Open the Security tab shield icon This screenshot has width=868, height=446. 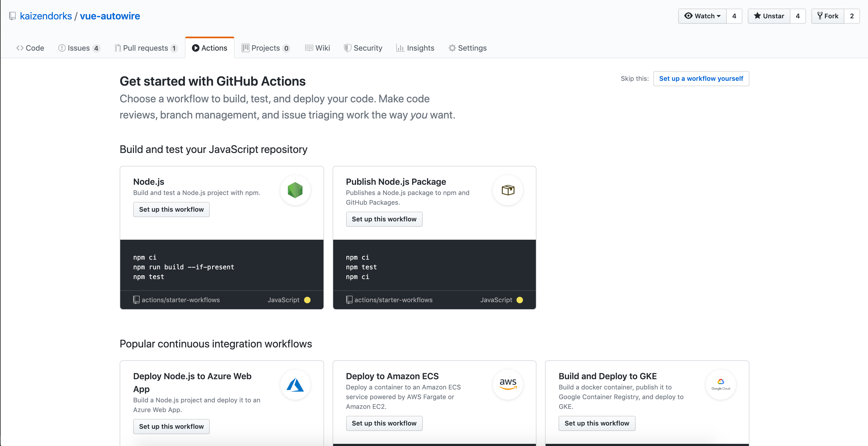(347, 48)
